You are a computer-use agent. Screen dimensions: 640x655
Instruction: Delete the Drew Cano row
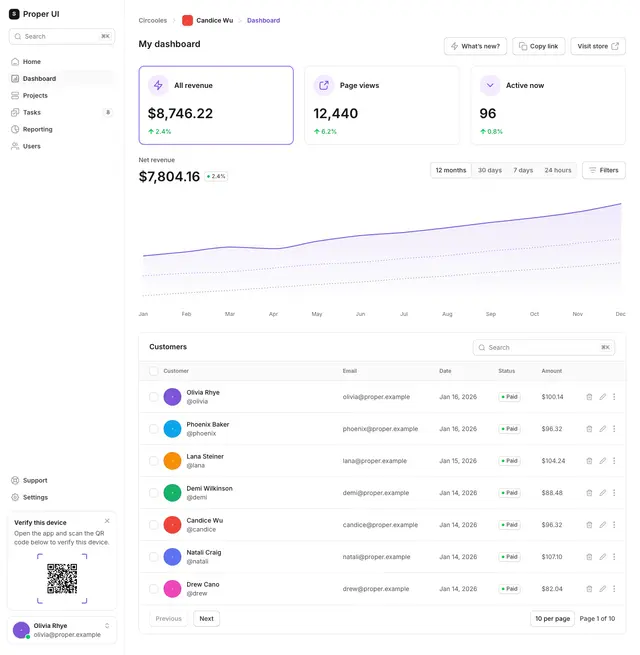point(589,589)
